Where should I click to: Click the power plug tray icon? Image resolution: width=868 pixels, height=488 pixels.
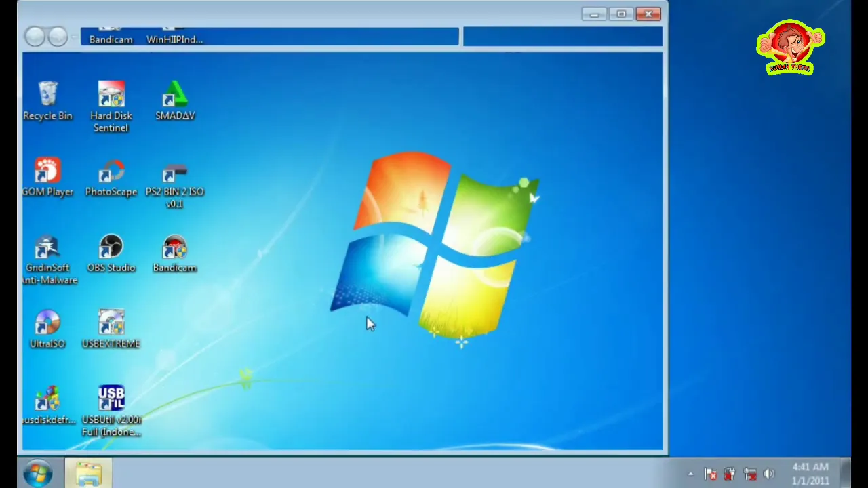pyautogui.click(x=730, y=474)
